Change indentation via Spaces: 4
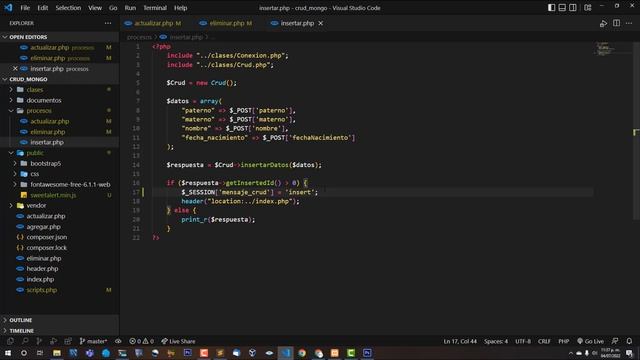 (x=496, y=341)
